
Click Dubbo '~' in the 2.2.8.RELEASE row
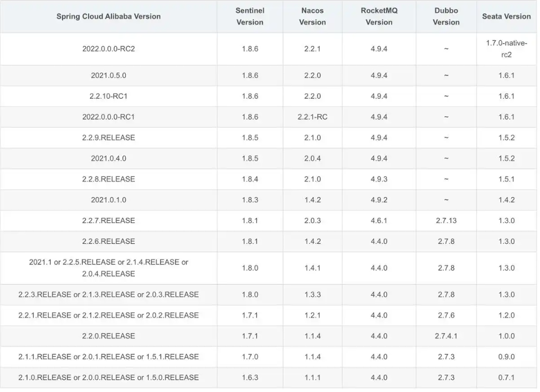click(x=446, y=179)
